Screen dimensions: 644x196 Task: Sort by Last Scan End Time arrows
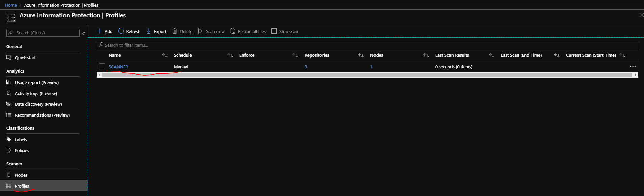pos(557,55)
